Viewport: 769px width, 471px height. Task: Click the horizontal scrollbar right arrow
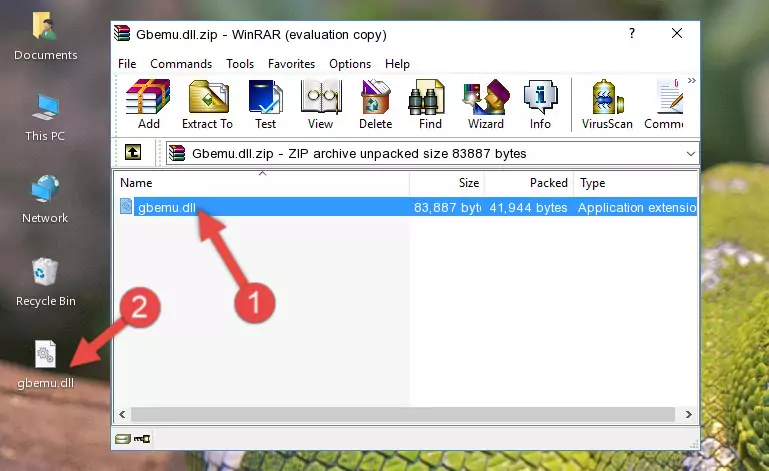[689, 415]
